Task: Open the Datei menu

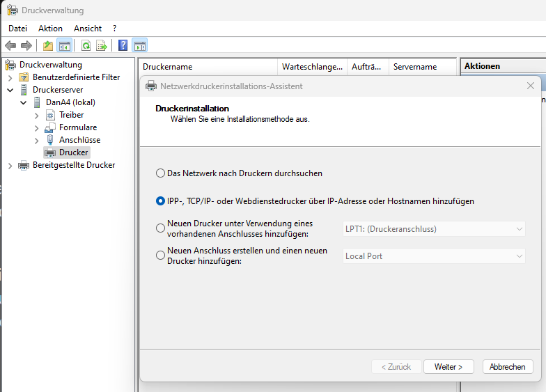Action: pos(18,28)
